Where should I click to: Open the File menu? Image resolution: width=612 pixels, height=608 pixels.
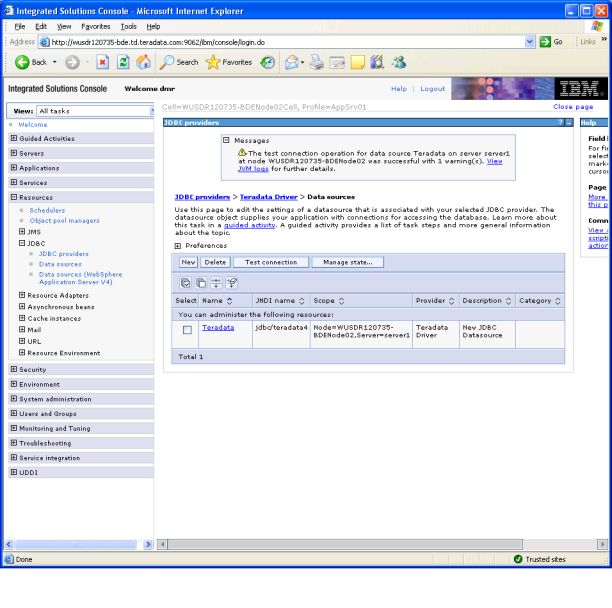coord(20,27)
